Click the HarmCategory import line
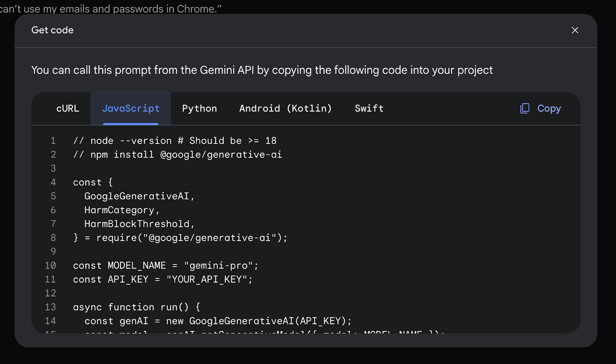The height and width of the screenshot is (364, 616). tap(122, 210)
